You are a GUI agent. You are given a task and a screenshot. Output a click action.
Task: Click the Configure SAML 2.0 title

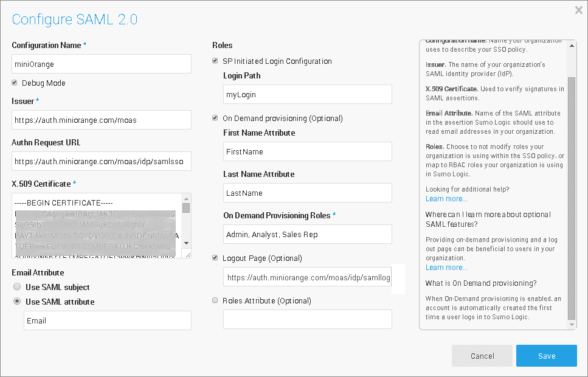(x=75, y=19)
